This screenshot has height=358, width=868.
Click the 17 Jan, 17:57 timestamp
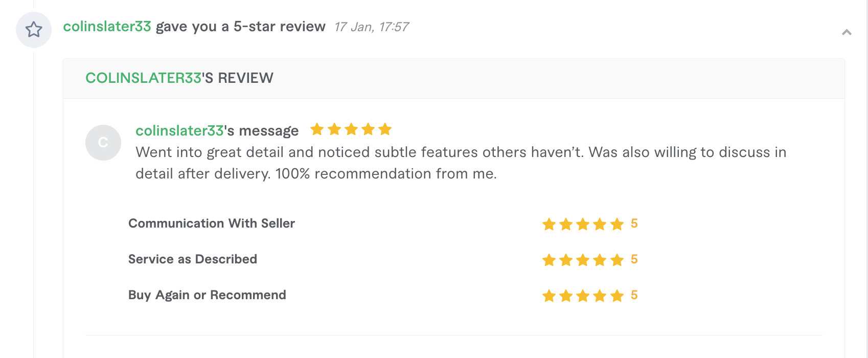[372, 27]
